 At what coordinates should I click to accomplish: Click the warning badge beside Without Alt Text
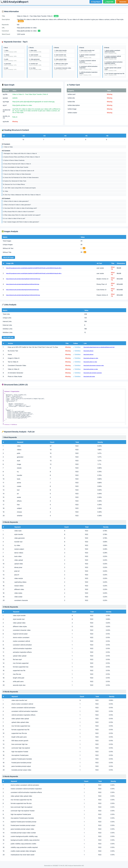[84, 248]
